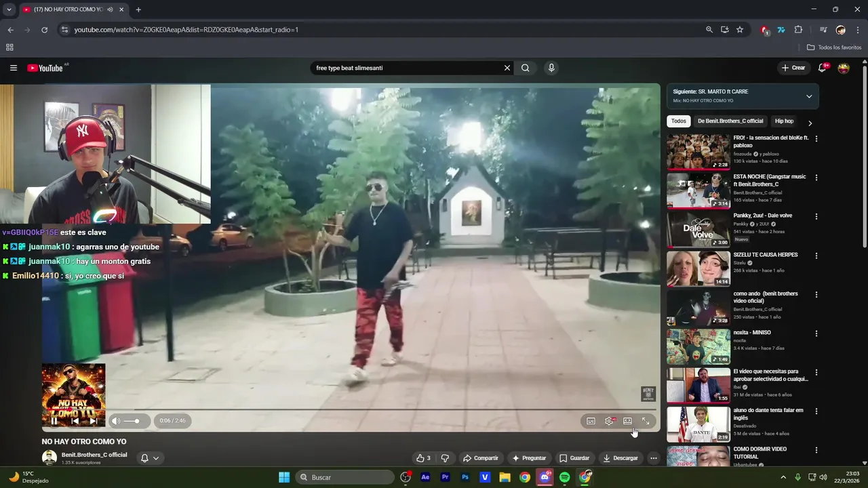Image resolution: width=868 pixels, height=488 pixels.
Task: Open COMO DORMIR VIDEO TUTORIAL title
Action: 760,453
